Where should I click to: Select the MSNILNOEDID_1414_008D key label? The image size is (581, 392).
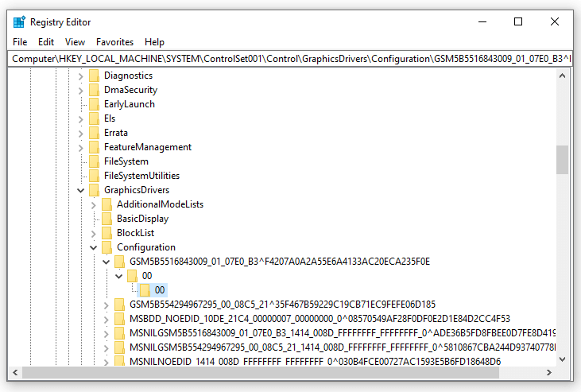pyautogui.click(x=315, y=361)
